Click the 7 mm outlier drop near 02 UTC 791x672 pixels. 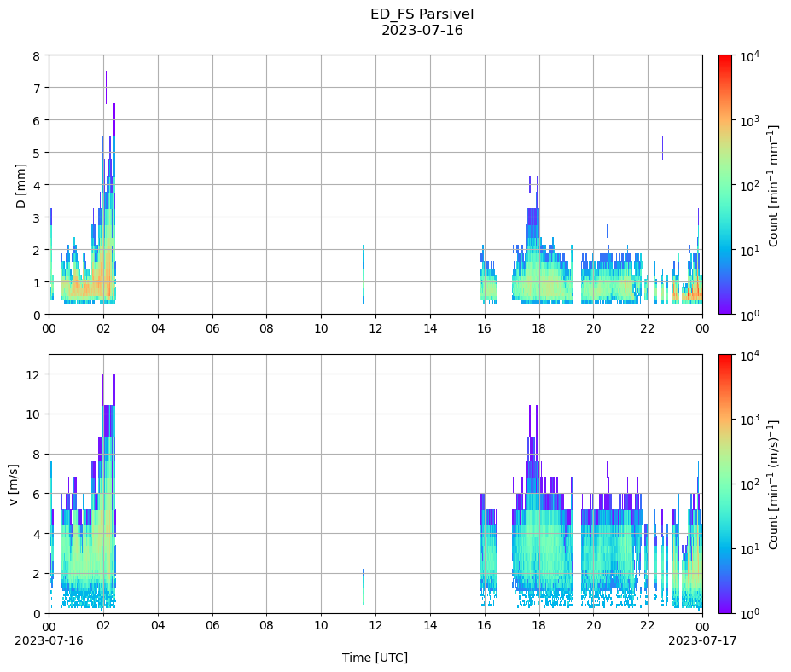[x=106, y=87]
